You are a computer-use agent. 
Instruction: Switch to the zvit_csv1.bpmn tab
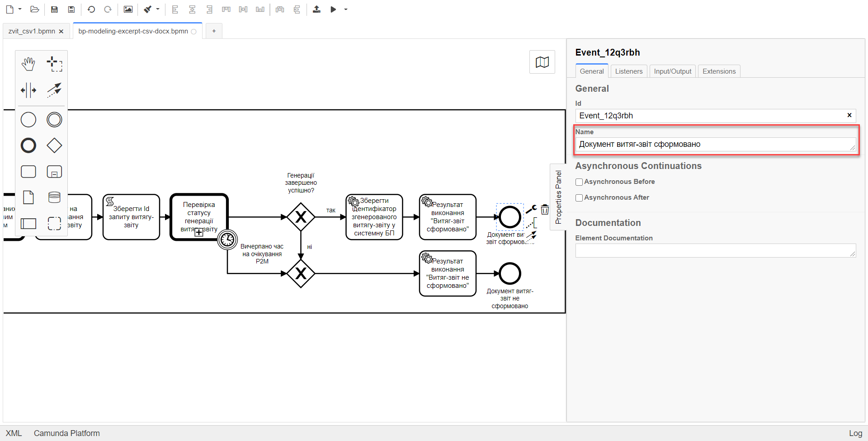click(32, 31)
